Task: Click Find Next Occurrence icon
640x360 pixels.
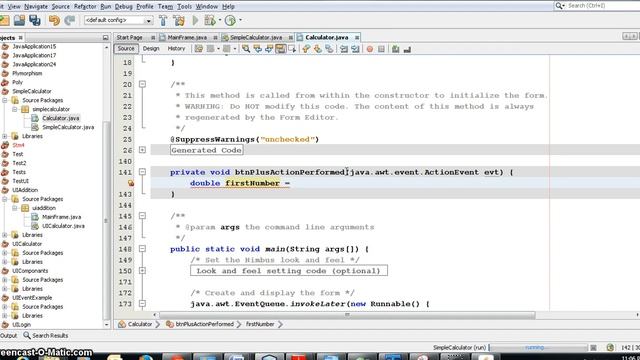Action: point(269,49)
